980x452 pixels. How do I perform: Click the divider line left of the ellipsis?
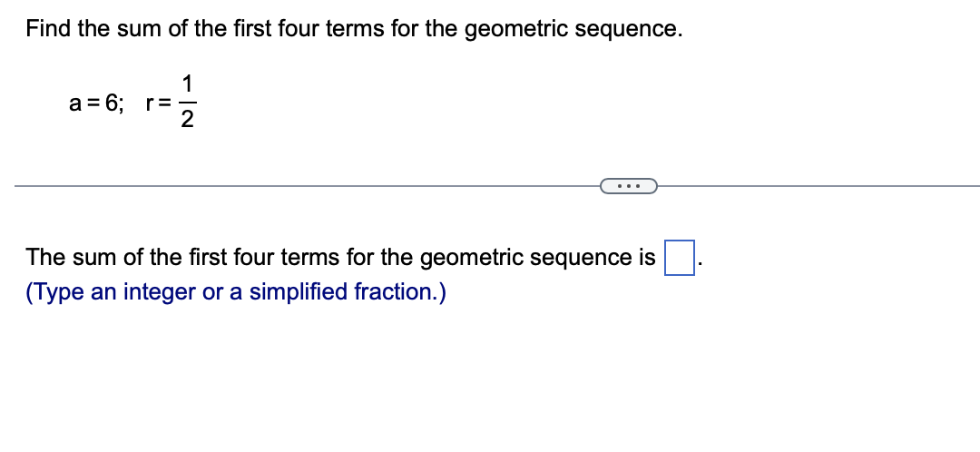299,187
